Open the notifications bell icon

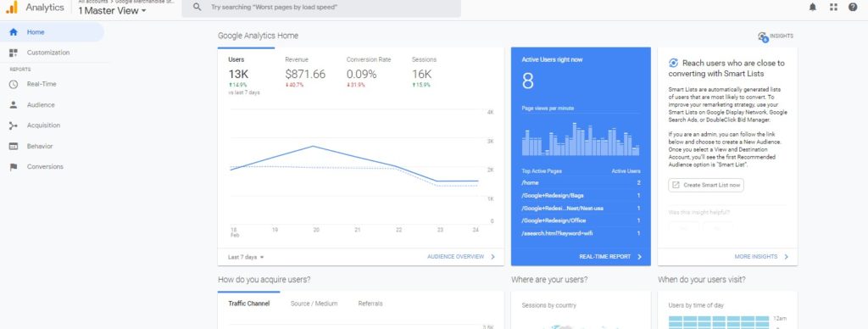point(813,7)
